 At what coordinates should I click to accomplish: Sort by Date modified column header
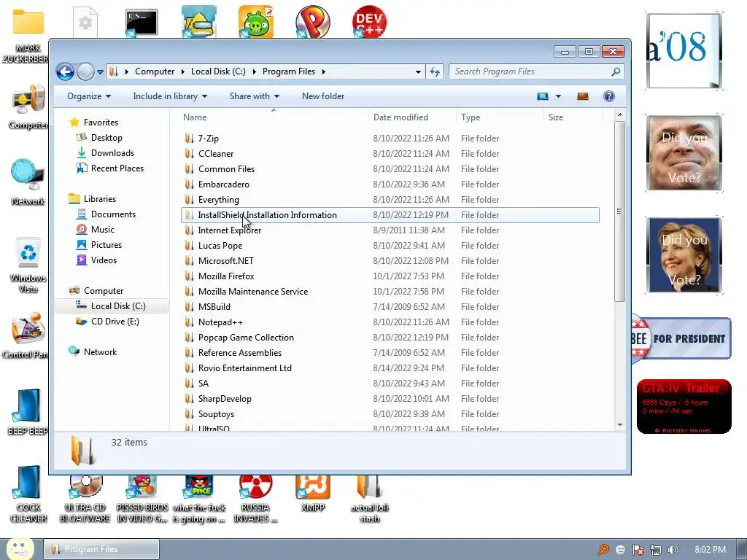[413, 117]
